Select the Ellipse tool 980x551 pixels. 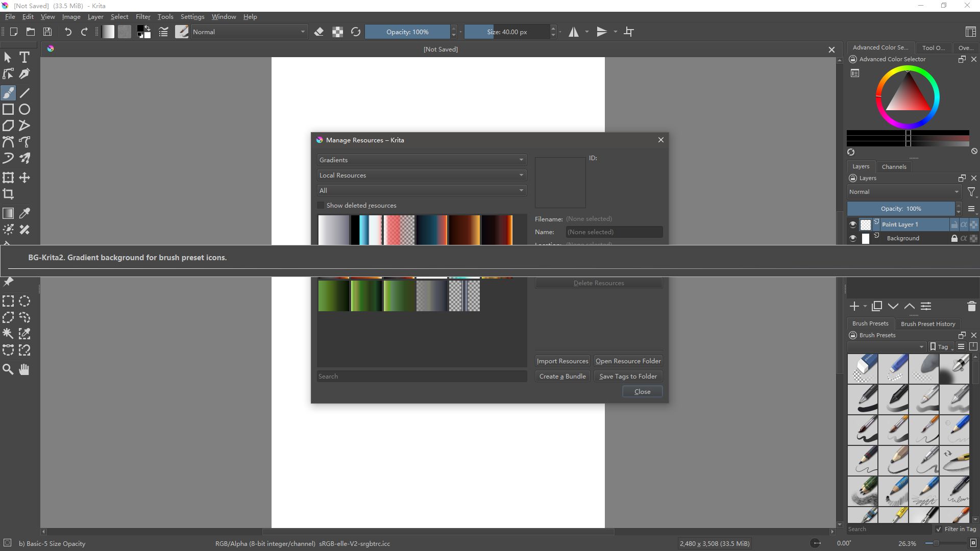click(24, 109)
